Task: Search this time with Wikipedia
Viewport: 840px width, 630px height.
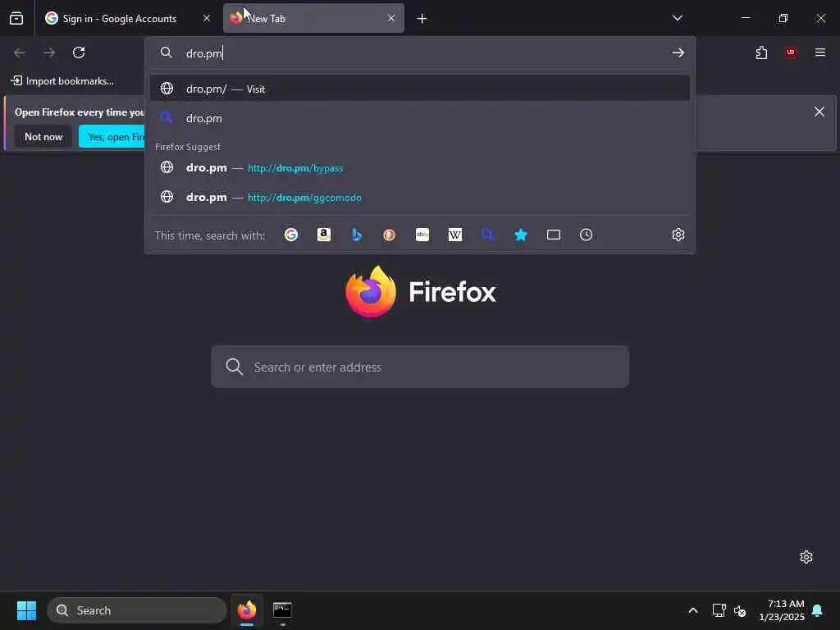Action: pos(454,235)
